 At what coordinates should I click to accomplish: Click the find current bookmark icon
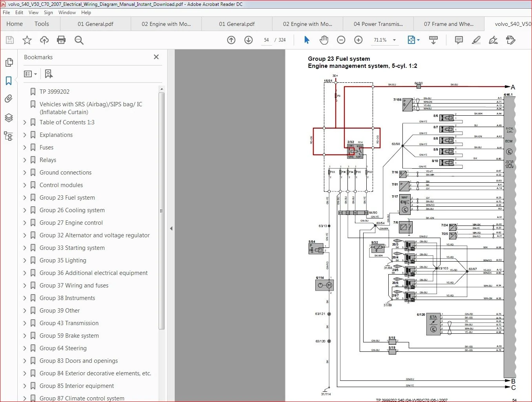click(x=49, y=74)
